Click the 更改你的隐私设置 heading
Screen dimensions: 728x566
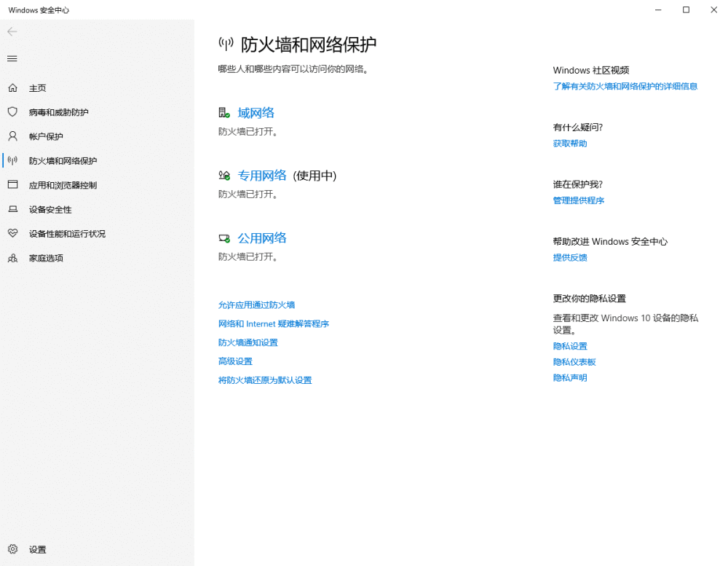click(589, 299)
